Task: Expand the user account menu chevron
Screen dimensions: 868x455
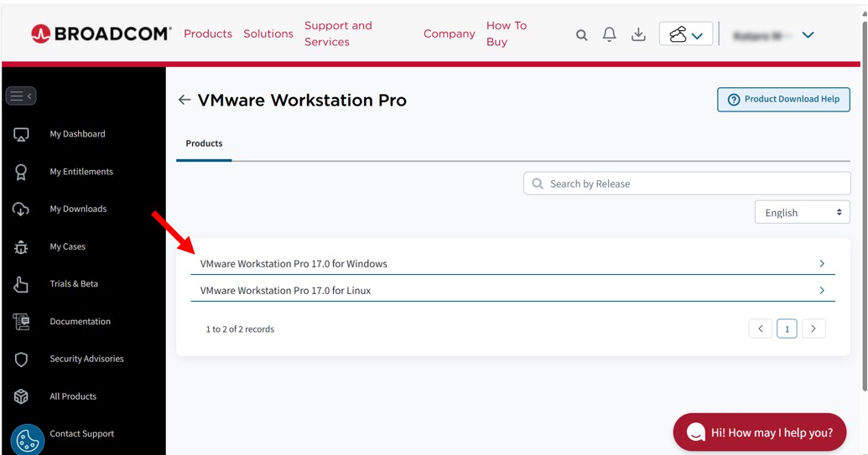Action: pyautogui.click(x=808, y=35)
